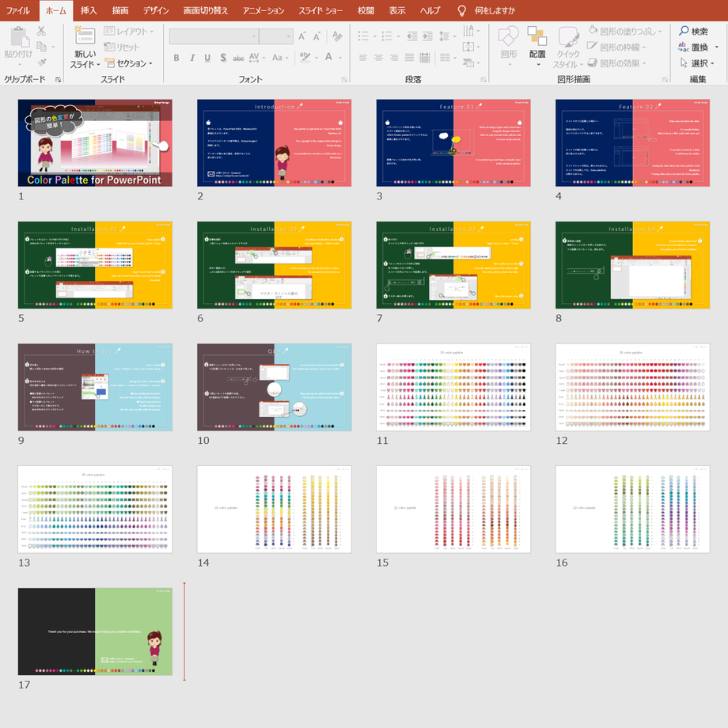The width and height of the screenshot is (728, 728).
Task: Pick the font color A button
Action: (328, 58)
